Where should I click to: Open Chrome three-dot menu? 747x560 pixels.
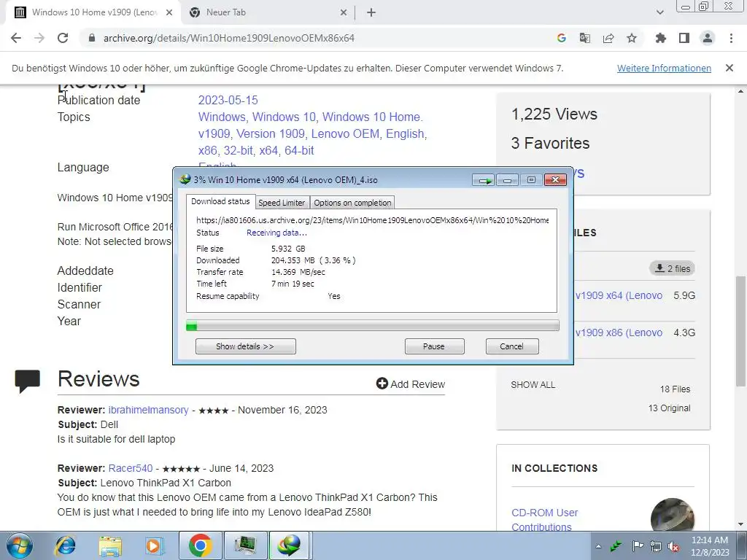pyautogui.click(x=731, y=38)
